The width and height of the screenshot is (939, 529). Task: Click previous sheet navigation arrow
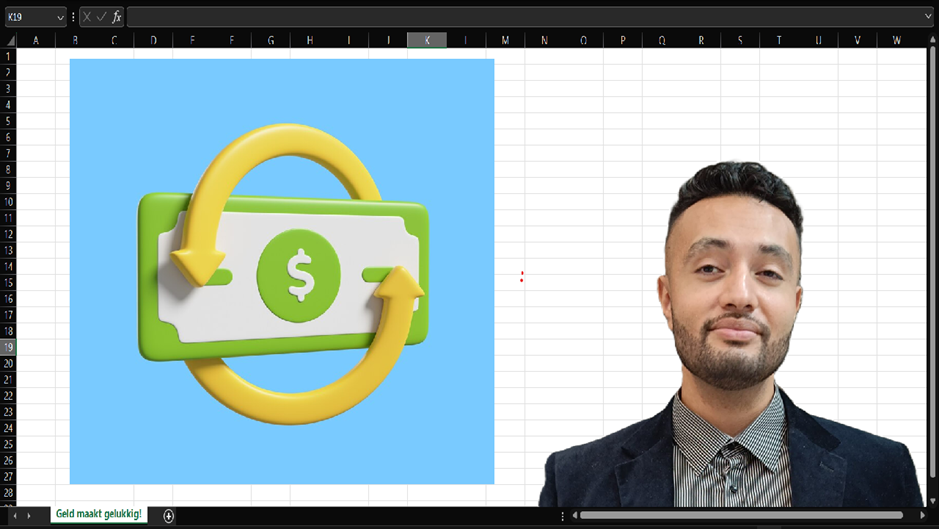click(14, 516)
